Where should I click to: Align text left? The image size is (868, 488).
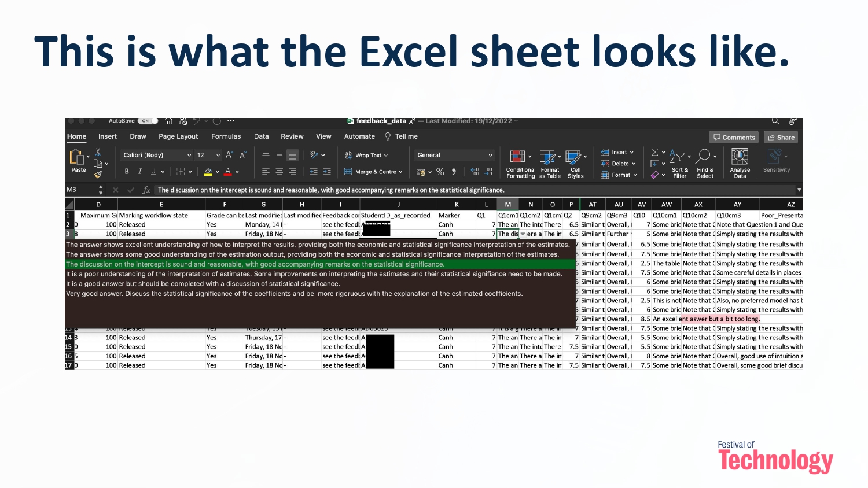266,172
